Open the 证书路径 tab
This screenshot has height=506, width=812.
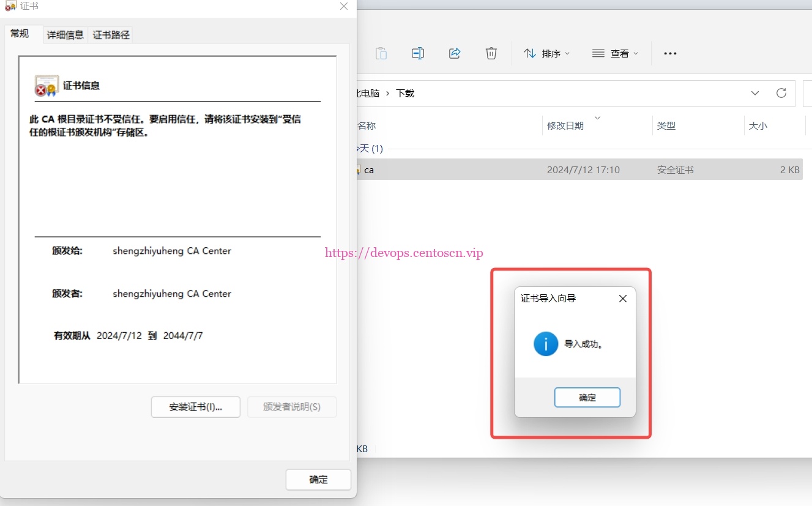pos(111,35)
